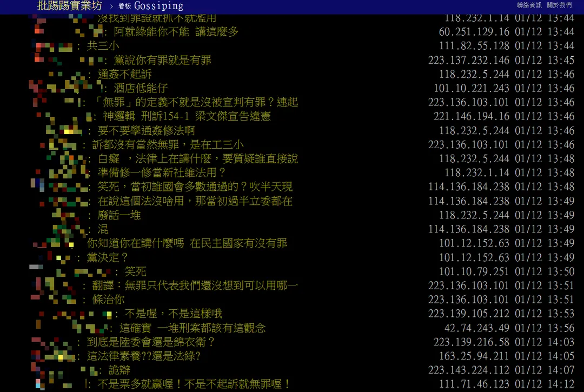Click the comment 詭辯
Viewport: 584px width, 392px height.
tap(119, 370)
